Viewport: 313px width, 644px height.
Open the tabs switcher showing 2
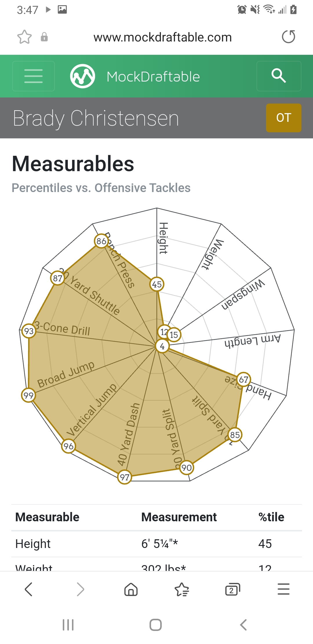(x=233, y=589)
